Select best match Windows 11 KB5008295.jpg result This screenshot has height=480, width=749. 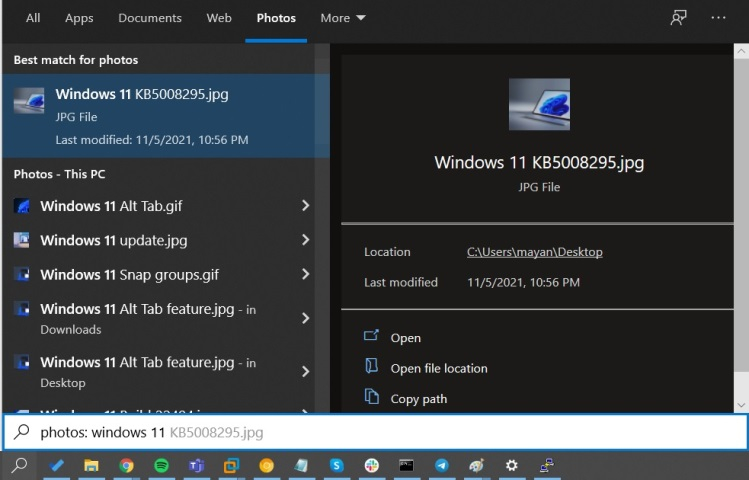pyautogui.click(x=166, y=116)
